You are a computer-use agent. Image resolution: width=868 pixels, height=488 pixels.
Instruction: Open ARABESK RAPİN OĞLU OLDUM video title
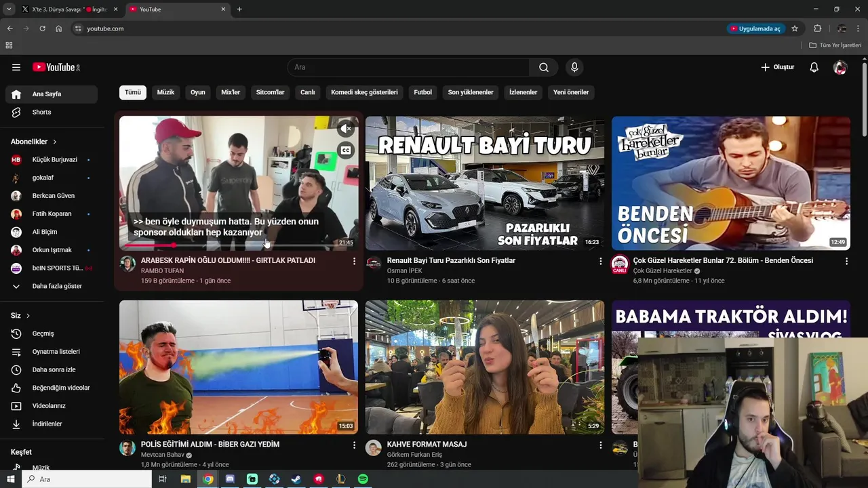pos(228,260)
